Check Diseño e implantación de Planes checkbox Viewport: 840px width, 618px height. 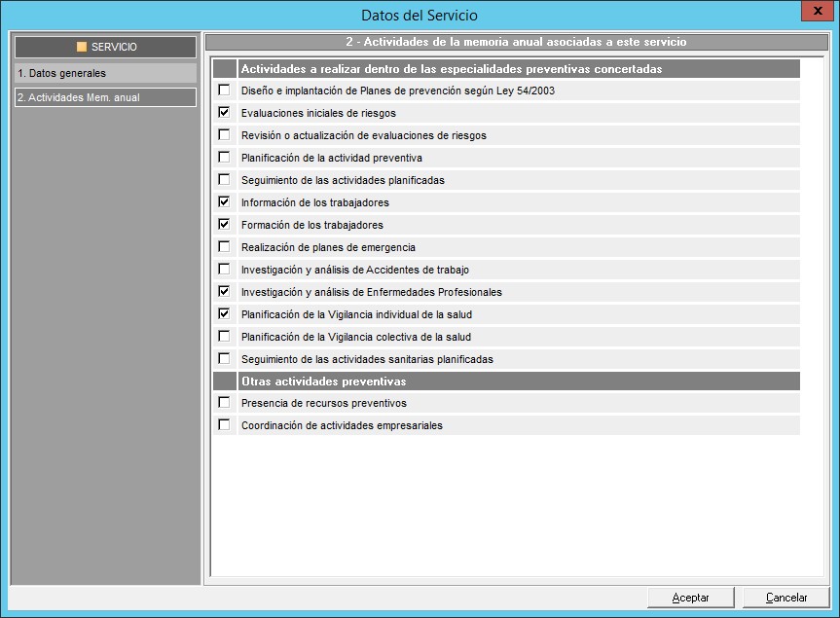coord(225,91)
